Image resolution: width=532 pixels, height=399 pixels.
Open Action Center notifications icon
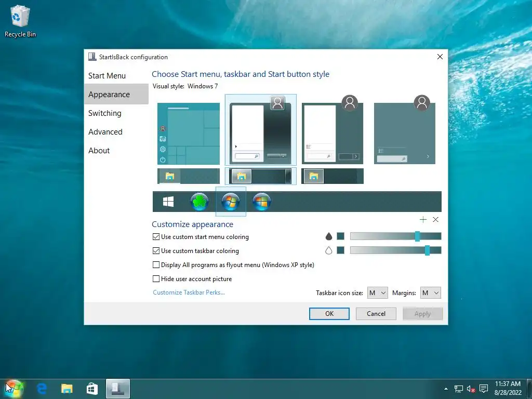[484, 389]
